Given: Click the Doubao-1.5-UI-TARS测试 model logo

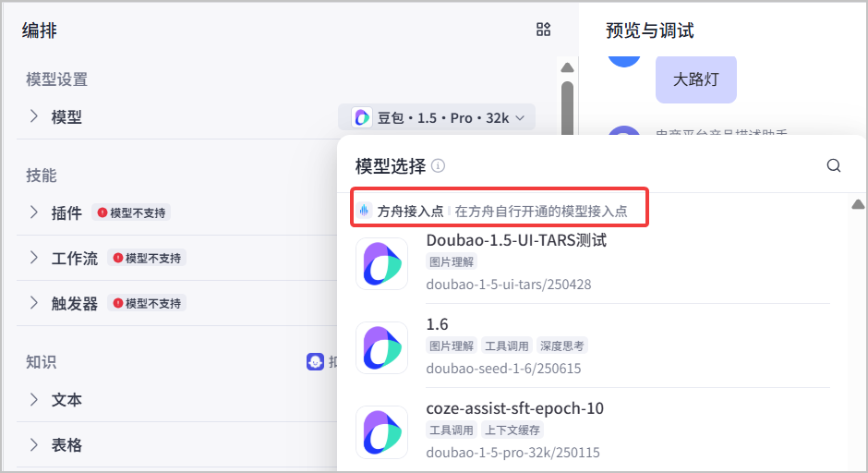Looking at the screenshot, I should [382, 263].
